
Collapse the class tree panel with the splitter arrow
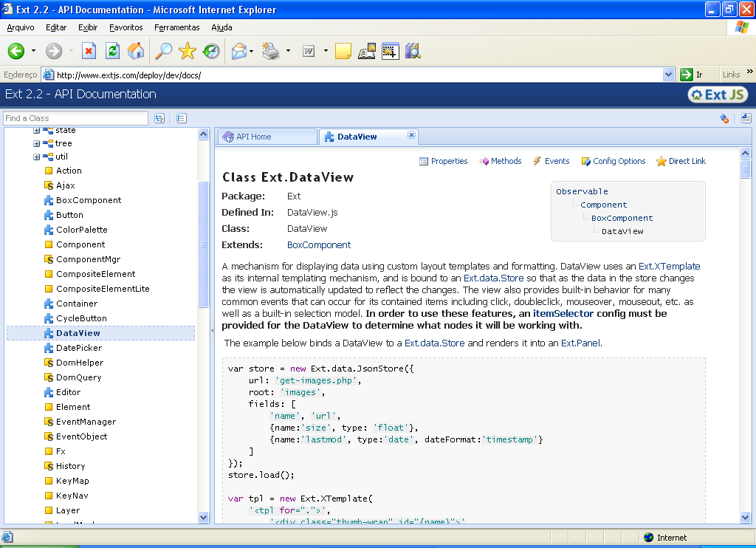pos(212,330)
